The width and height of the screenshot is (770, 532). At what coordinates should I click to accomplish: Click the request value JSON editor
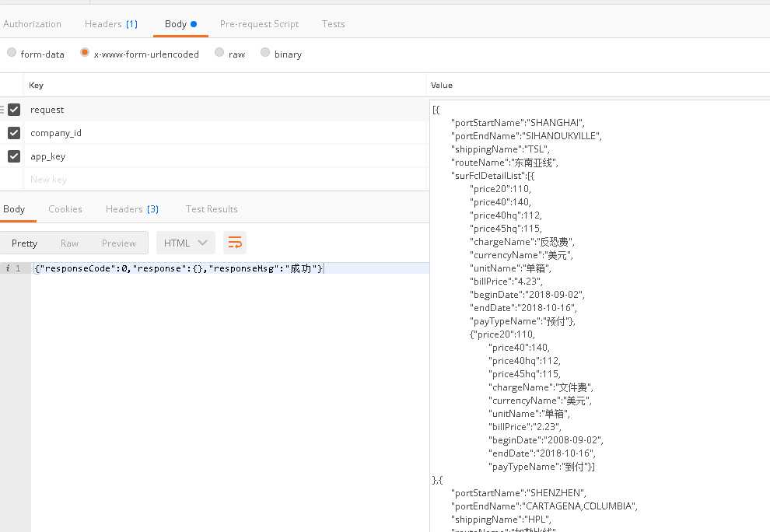[x=600, y=315]
